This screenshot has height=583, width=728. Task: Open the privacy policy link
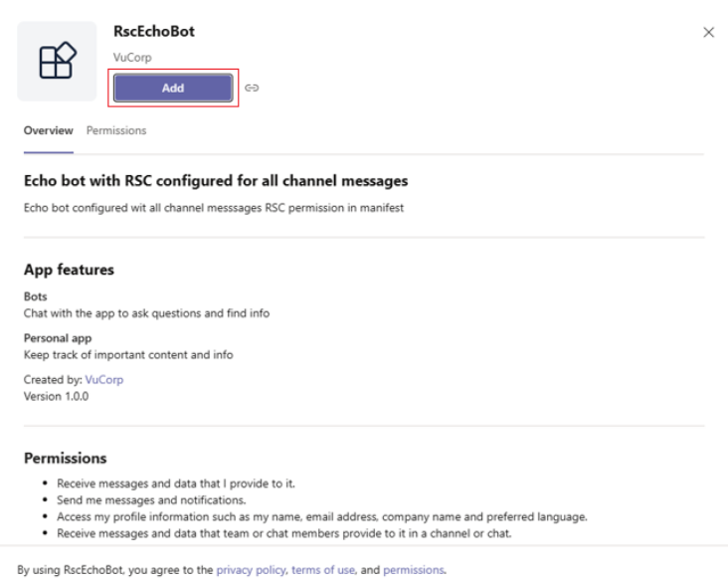point(252,570)
